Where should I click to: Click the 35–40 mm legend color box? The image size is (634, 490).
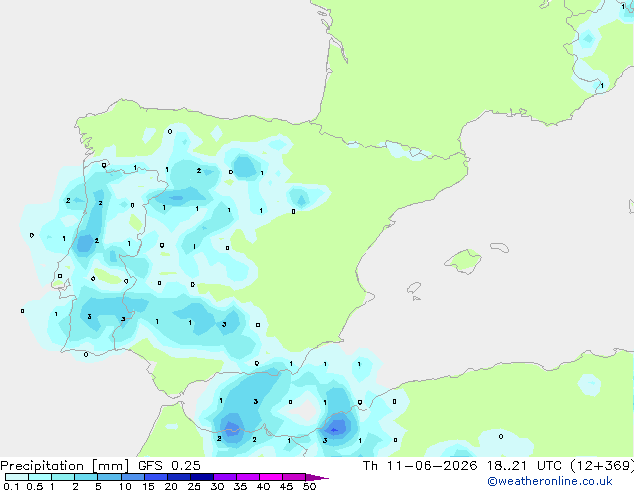point(248,477)
